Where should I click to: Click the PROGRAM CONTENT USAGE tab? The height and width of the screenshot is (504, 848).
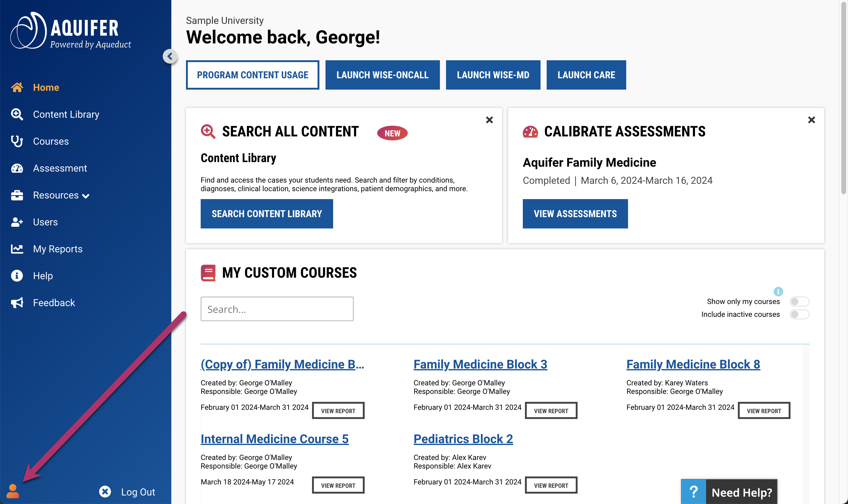[x=252, y=74]
